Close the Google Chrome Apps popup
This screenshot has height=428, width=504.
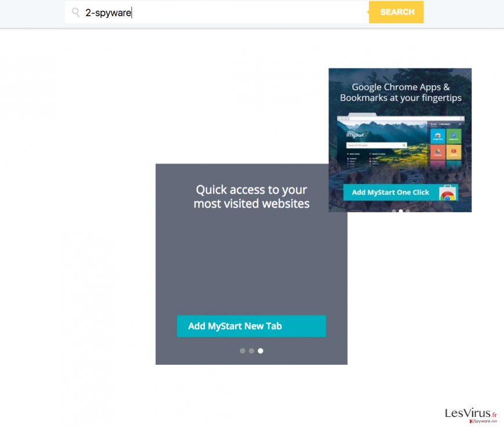point(467,74)
